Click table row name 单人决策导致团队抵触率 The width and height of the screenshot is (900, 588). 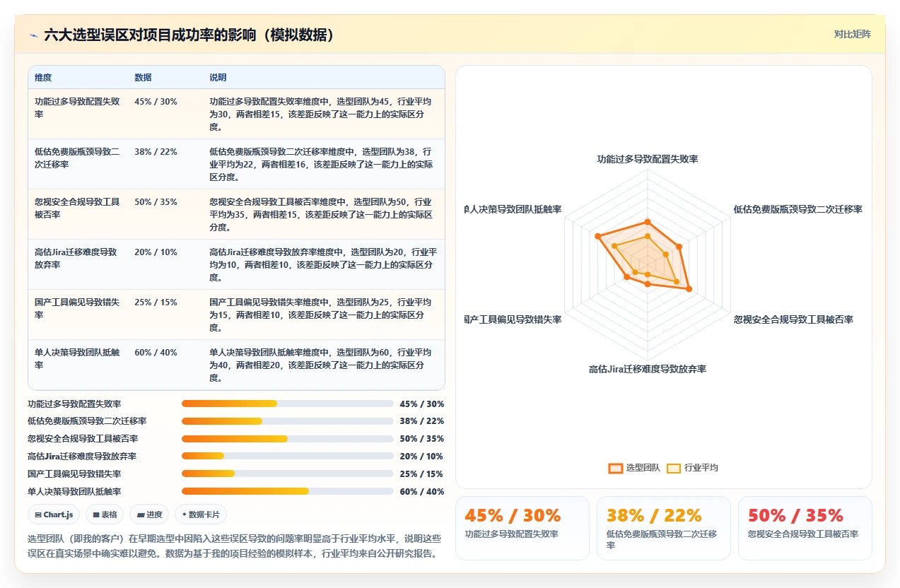pyautogui.click(x=77, y=359)
